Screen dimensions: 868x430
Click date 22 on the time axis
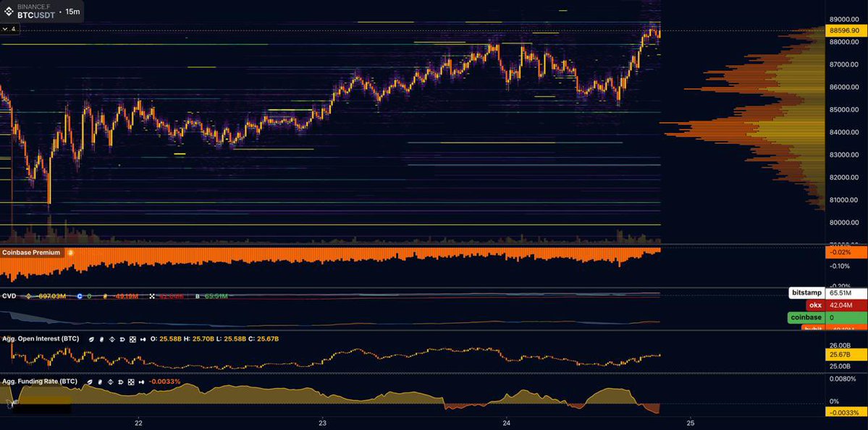139,423
